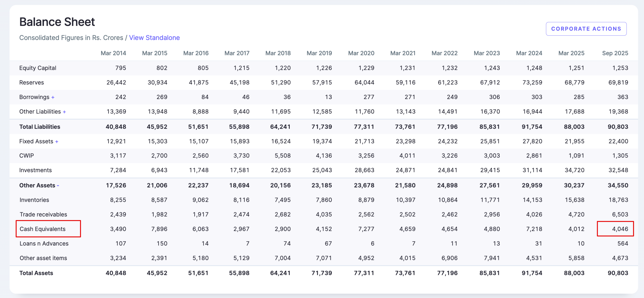
Task: Click the Mar 2014 column header
Action: [x=113, y=53]
